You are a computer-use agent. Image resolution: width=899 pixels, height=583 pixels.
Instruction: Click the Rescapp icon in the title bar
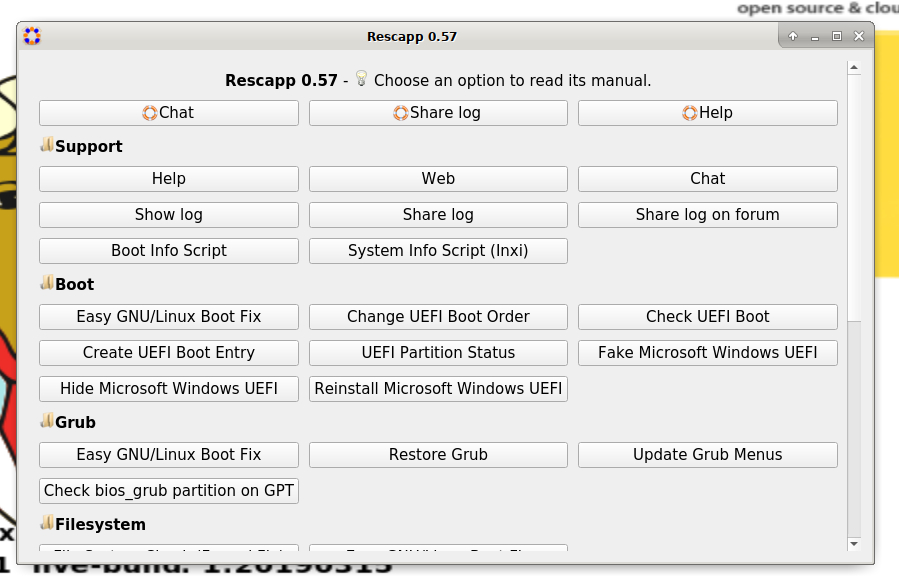click(32, 37)
